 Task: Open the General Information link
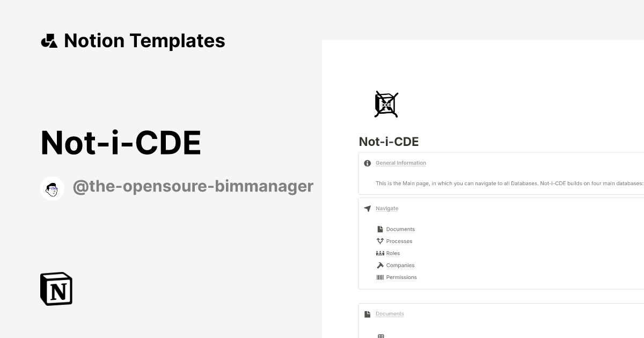click(401, 163)
